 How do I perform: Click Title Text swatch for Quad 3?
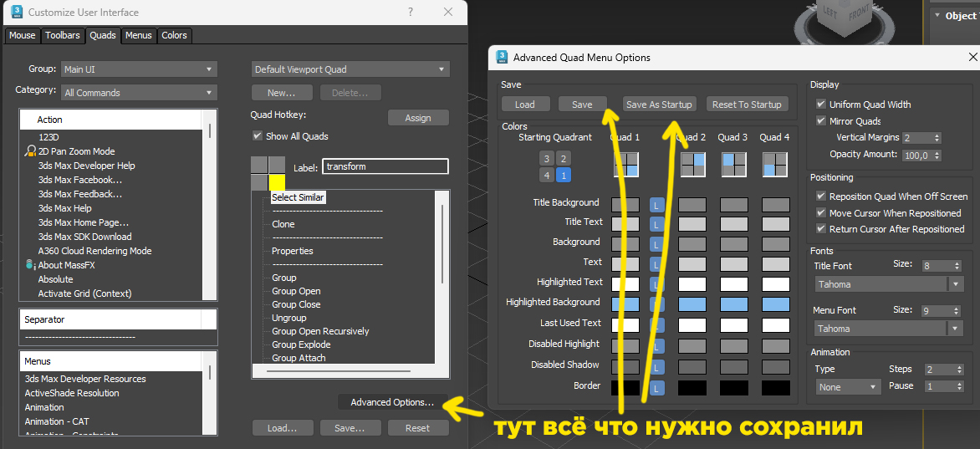(x=734, y=224)
